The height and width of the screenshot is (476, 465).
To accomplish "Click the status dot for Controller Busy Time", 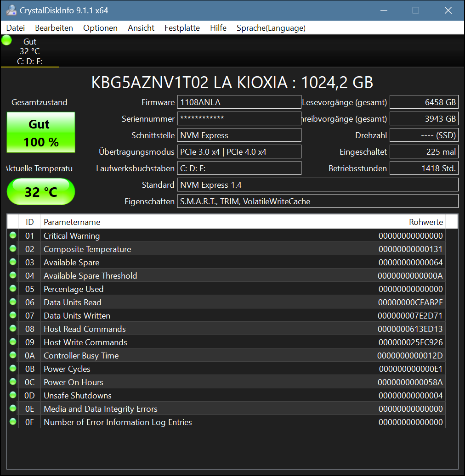I will [x=13, y=355].
